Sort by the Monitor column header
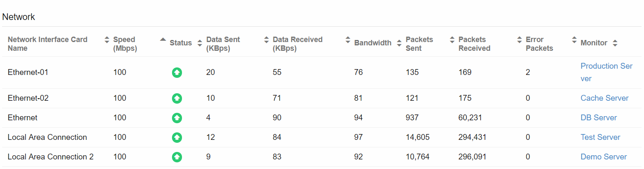 pos(594,43)
